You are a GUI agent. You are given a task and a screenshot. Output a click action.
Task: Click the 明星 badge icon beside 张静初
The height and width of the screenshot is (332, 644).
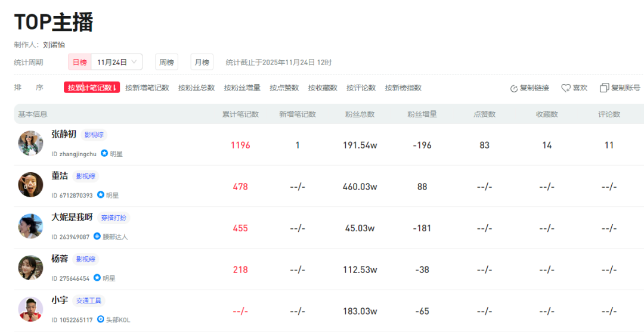[104, 154]
